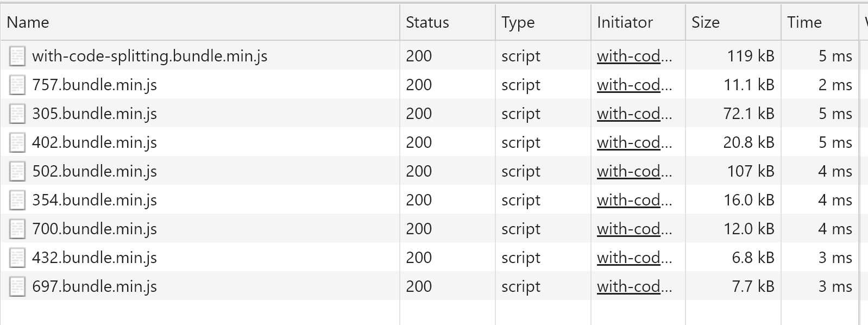Click the 502.bundle.min.js file icon
The width and height of the screenshot is (868, 325).
[17, 171]
